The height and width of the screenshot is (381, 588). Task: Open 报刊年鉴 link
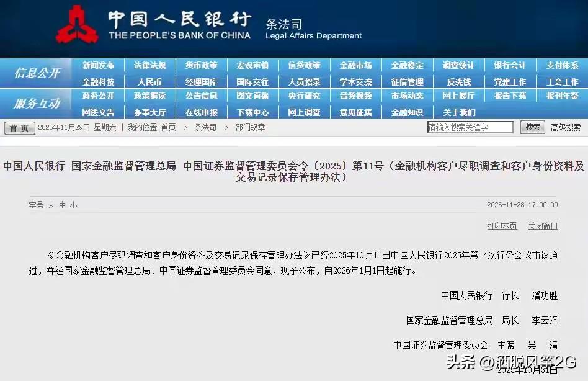pos(562,96)
